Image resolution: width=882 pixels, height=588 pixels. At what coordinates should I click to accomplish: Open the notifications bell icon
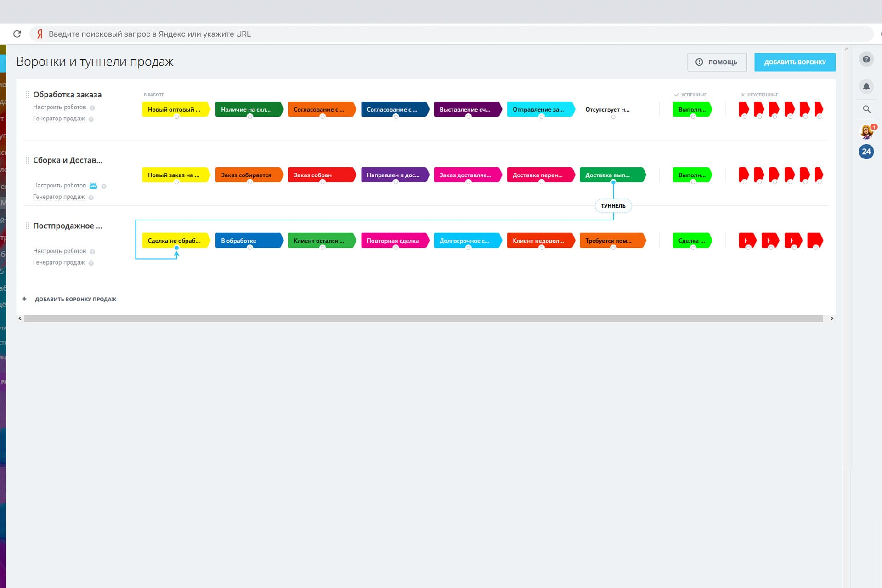coord(866,86)
